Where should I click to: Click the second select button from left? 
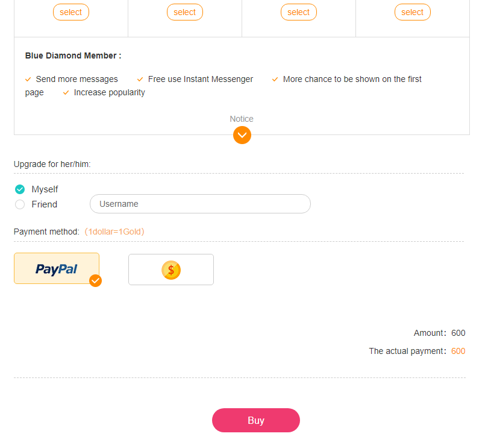185,12
